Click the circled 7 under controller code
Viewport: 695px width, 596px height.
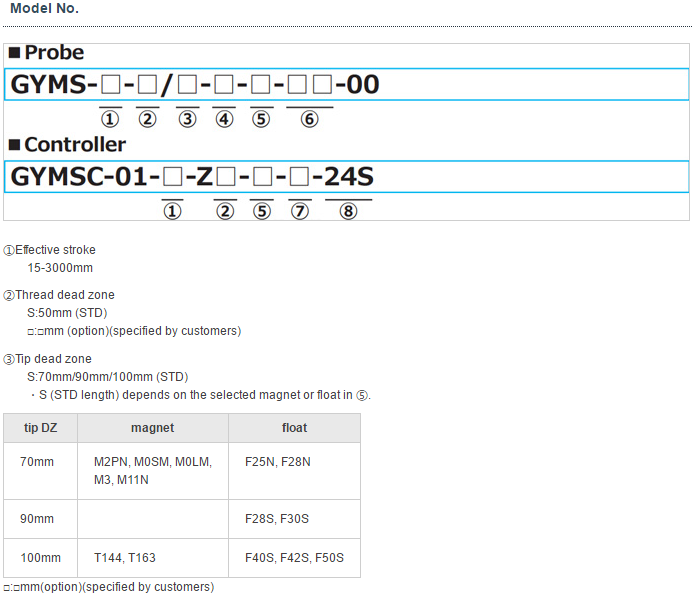pyautogui.click(x=300, y=211)
